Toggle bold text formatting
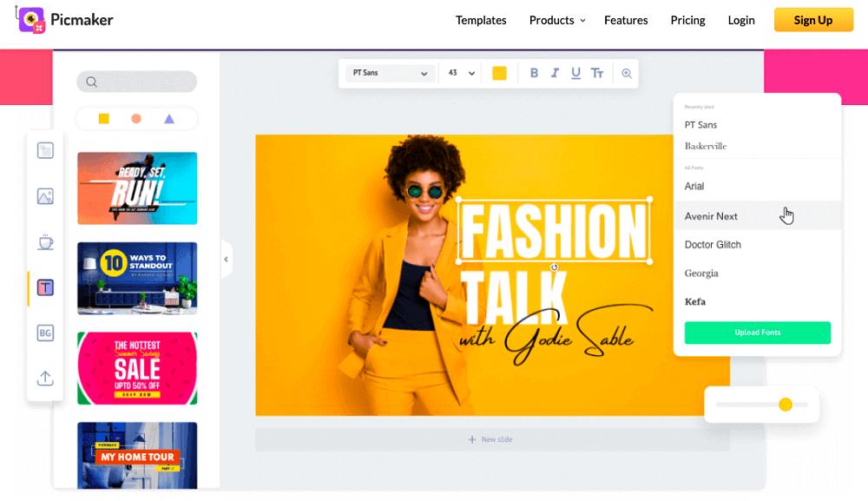 [534, 73]
